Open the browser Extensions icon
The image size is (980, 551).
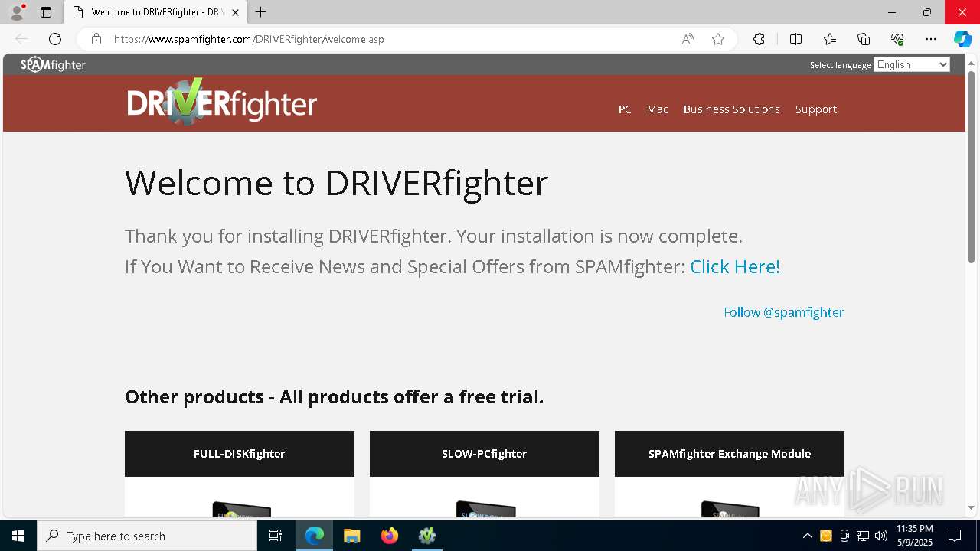[x=759, y=39]
